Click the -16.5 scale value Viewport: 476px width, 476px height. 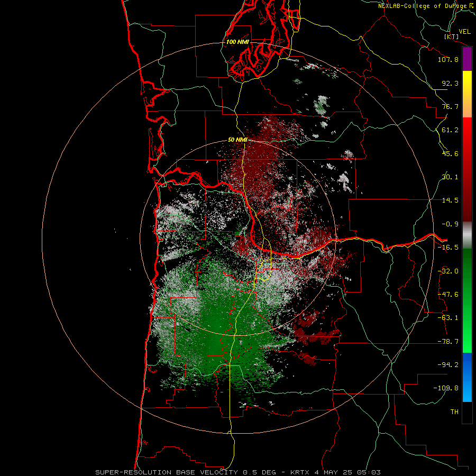[x=448, y=248]
